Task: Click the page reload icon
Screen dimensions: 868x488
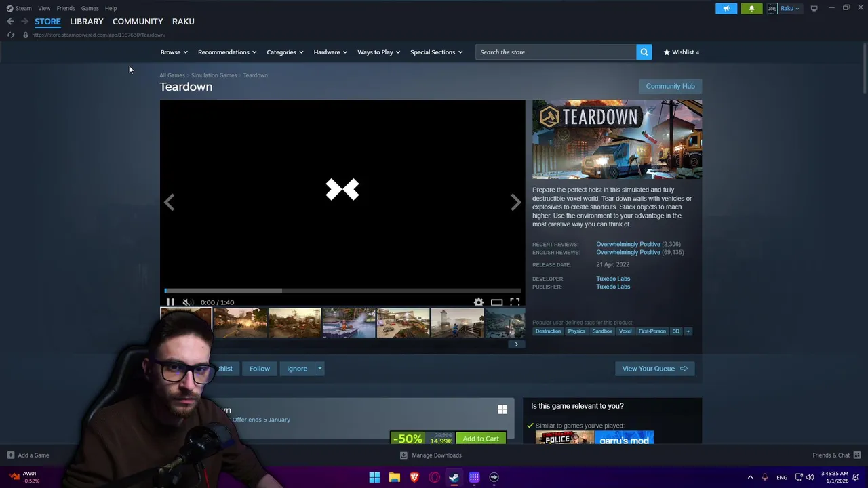Action: [x=11, y=35]
